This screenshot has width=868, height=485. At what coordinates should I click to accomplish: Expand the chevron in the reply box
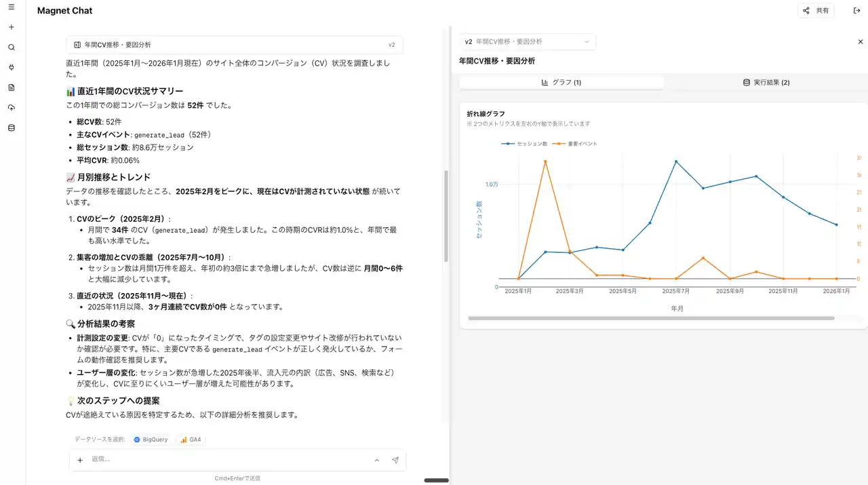tap(377, 460)
